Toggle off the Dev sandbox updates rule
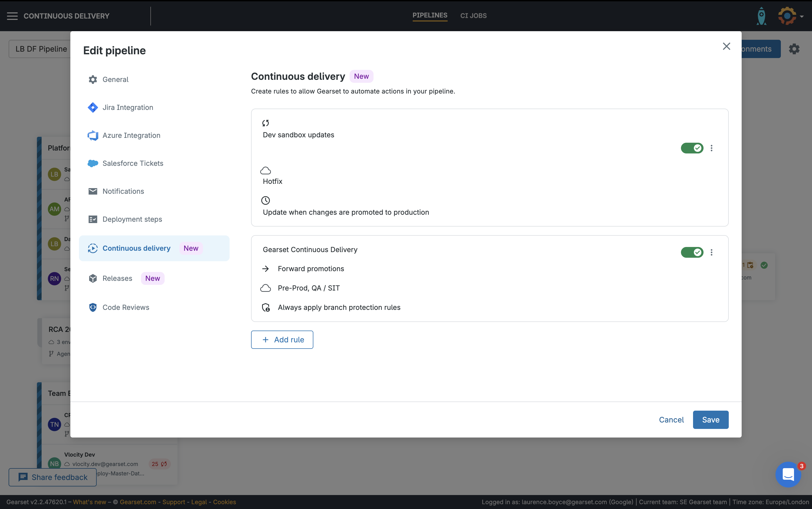Viewport: 812px width, 509px height. point(692,148)
